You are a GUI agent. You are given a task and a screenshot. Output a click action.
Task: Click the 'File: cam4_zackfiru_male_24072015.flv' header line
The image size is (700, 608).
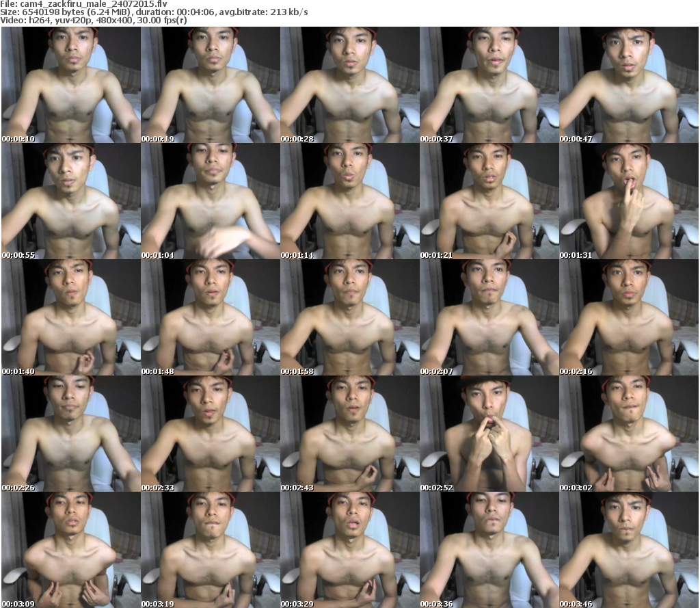(x=84, y=4)
